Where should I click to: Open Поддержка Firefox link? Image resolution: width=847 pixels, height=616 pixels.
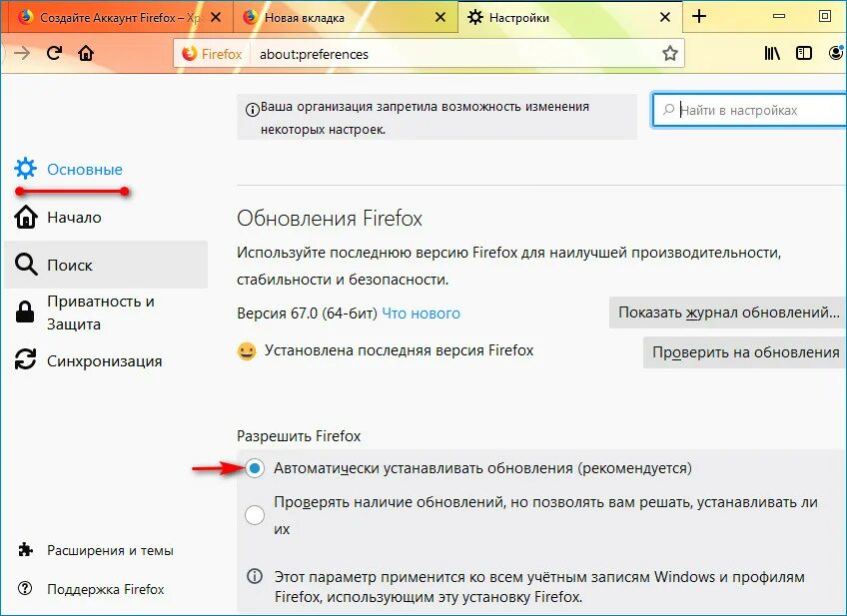pos(105,589)
